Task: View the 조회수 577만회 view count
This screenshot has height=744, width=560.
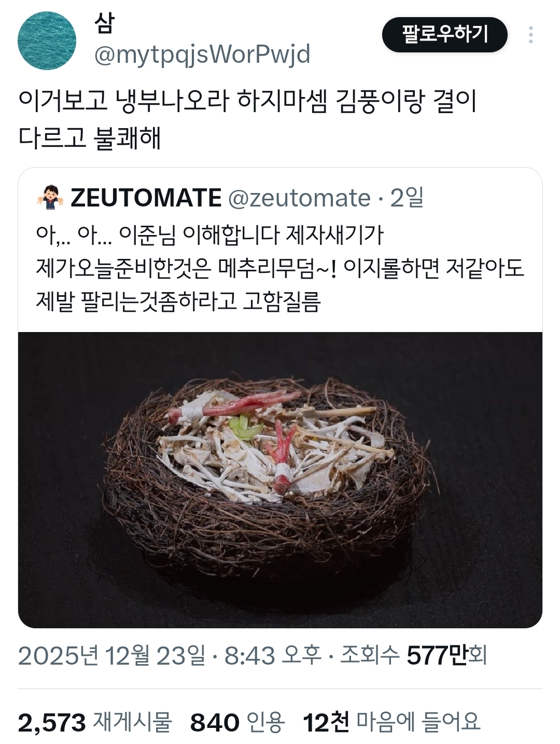Action: pyautogui.click(x=413, y=656)
